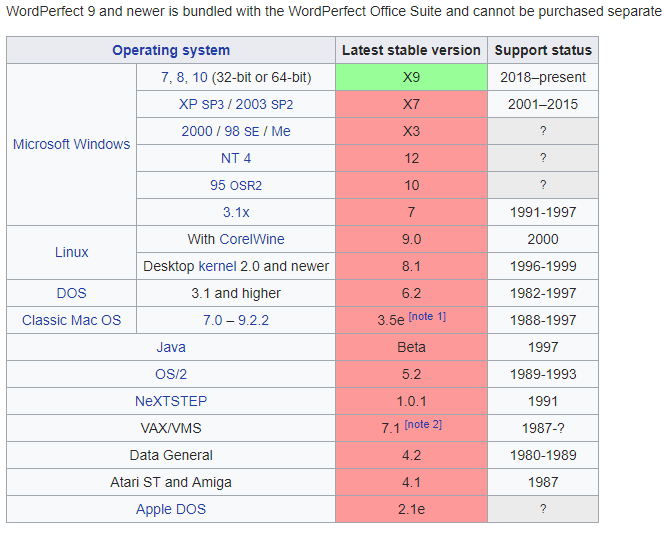Click the Linux link
The width and height of the screenshot is (662, 536).
click(x=71, y=252)
